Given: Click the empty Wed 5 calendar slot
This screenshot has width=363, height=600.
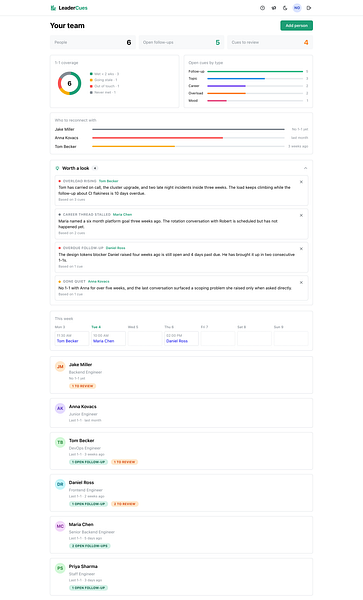Looking at the screenshot, I should tap(145, 338).
